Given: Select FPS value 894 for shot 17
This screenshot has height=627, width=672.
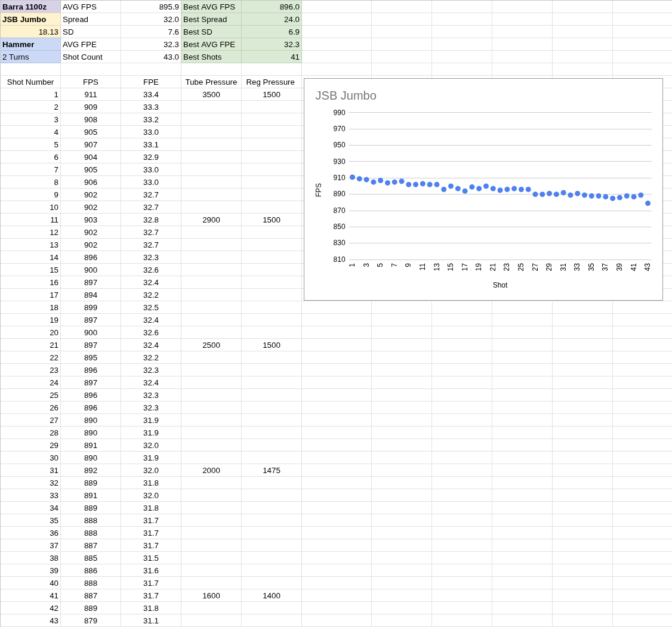Looking at the screenshot, I should 91,295.
